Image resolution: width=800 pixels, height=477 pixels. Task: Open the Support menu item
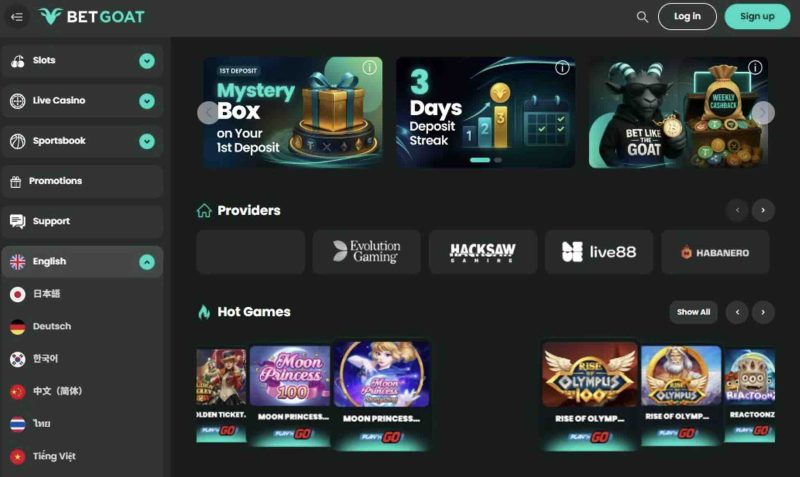coord(82,221)
